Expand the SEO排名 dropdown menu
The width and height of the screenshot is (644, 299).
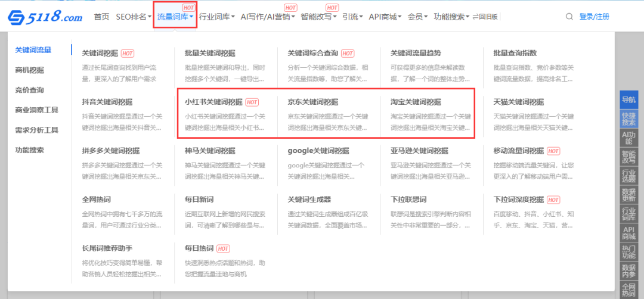134,17
